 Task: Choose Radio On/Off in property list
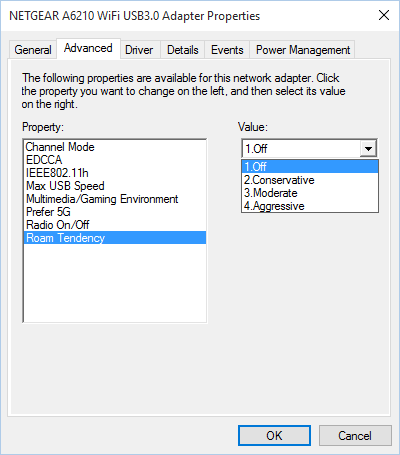[x=115, y=225]
